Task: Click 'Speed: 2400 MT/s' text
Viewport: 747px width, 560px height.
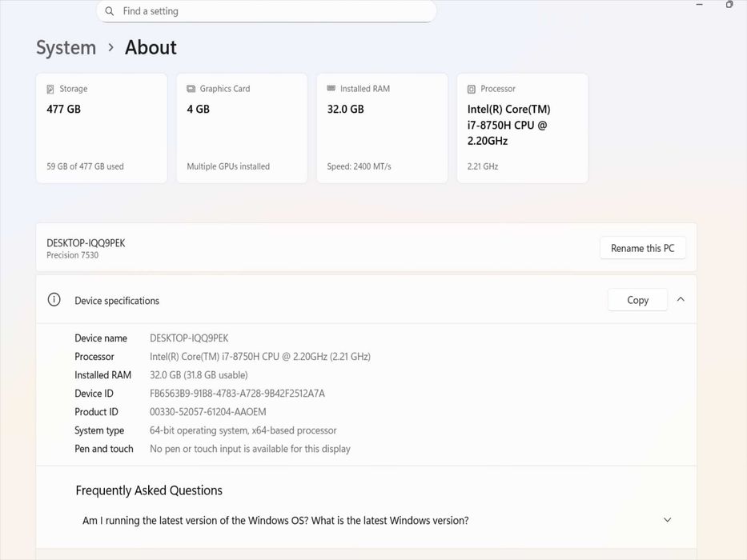Action: pos(359,166)
